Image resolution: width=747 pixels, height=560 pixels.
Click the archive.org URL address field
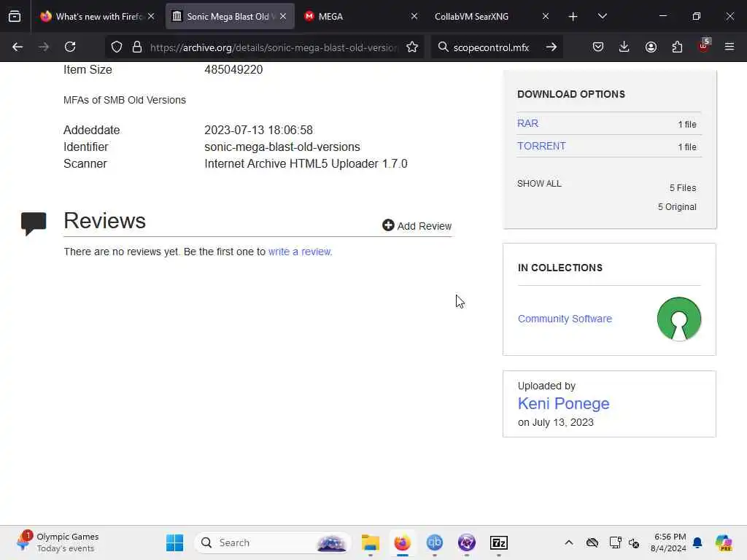point(274,47)
